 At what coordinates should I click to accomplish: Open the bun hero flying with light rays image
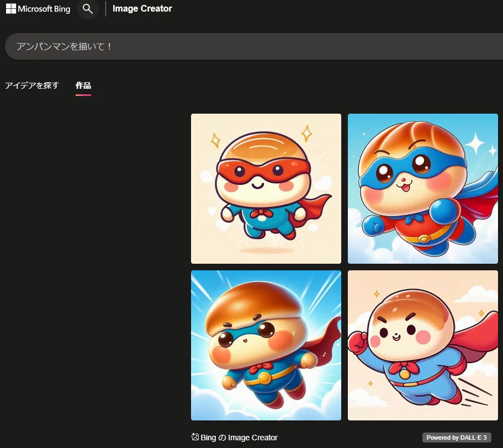tap(266, 345)
